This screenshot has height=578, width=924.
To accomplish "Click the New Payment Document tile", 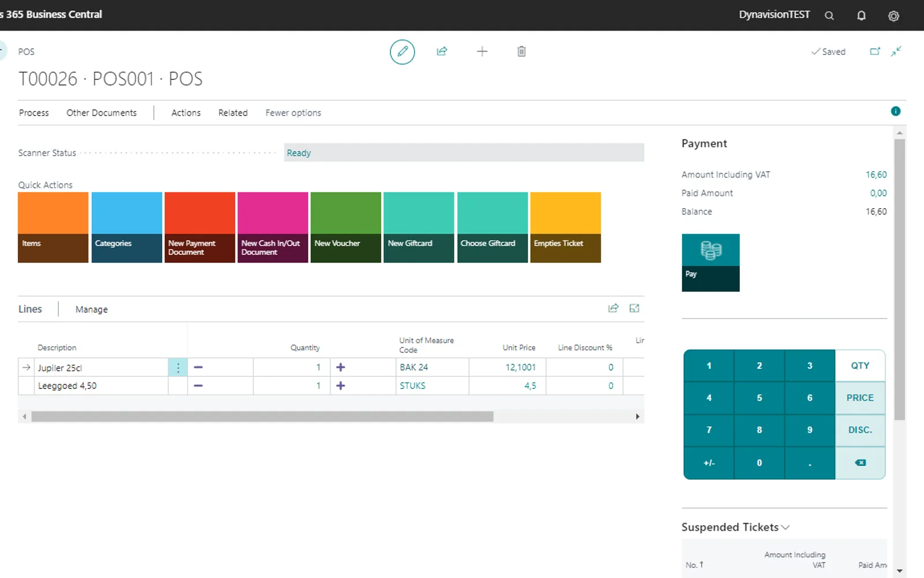I will (x=200, y=227).
